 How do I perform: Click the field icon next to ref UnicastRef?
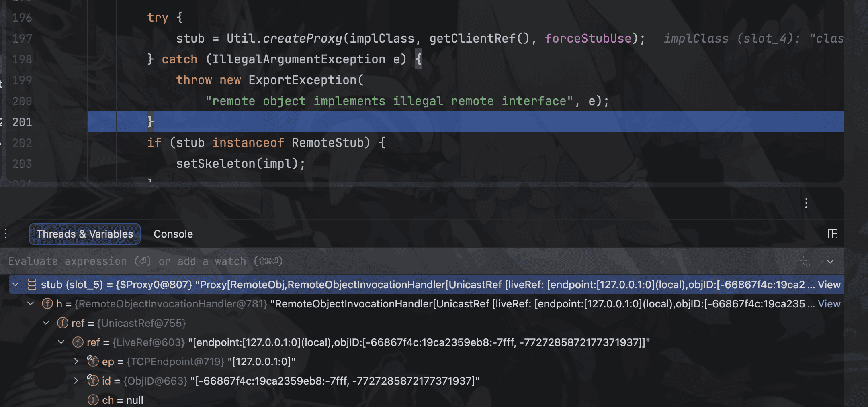click(x=63, y=323)
